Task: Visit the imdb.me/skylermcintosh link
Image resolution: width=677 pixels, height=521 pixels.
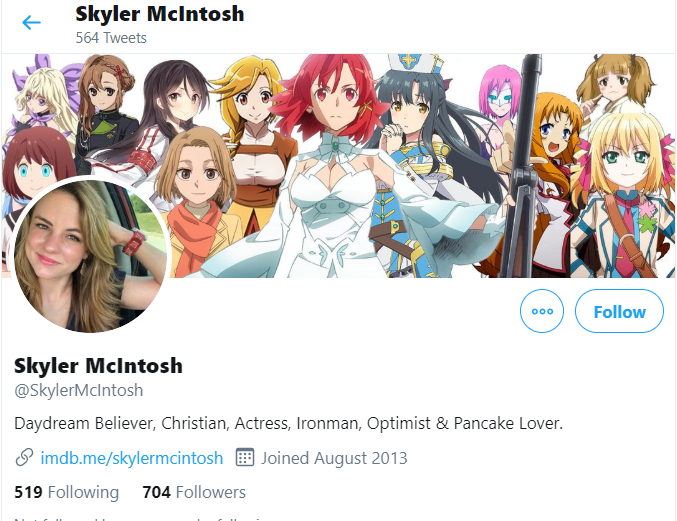Action: pos(132,458)
